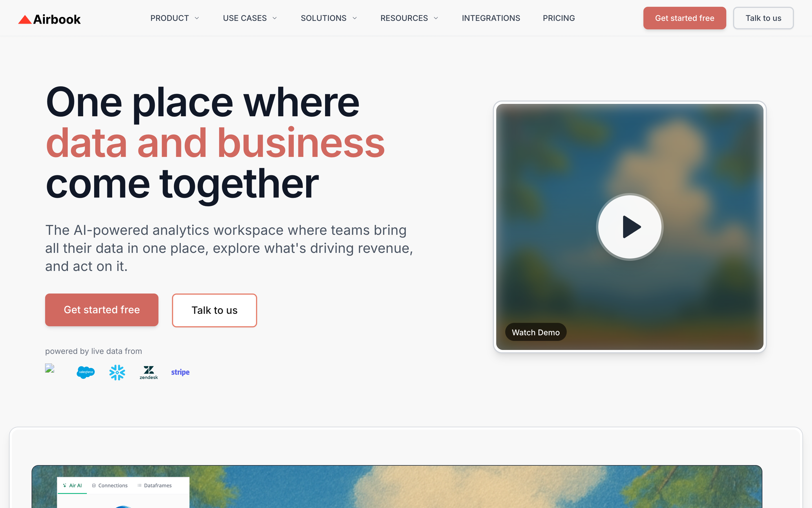812x508 pixels.
Task: Click the Watch Demo label
Action: (x=535, y=332)
